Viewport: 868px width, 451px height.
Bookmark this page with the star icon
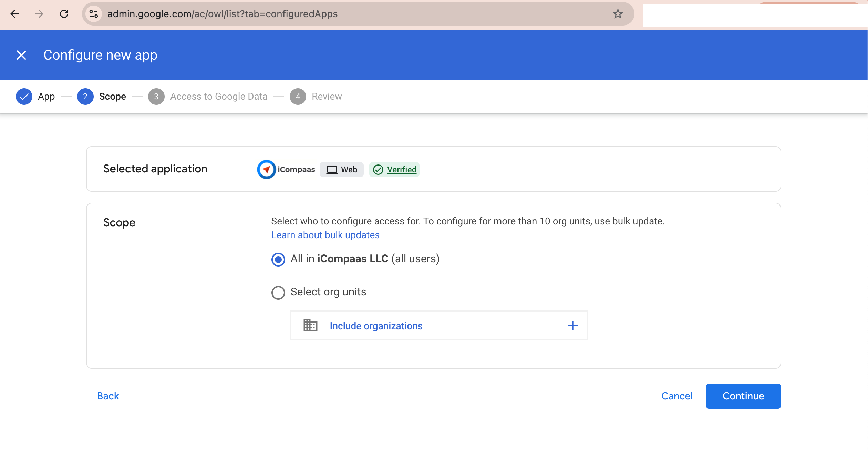[618, 14]
